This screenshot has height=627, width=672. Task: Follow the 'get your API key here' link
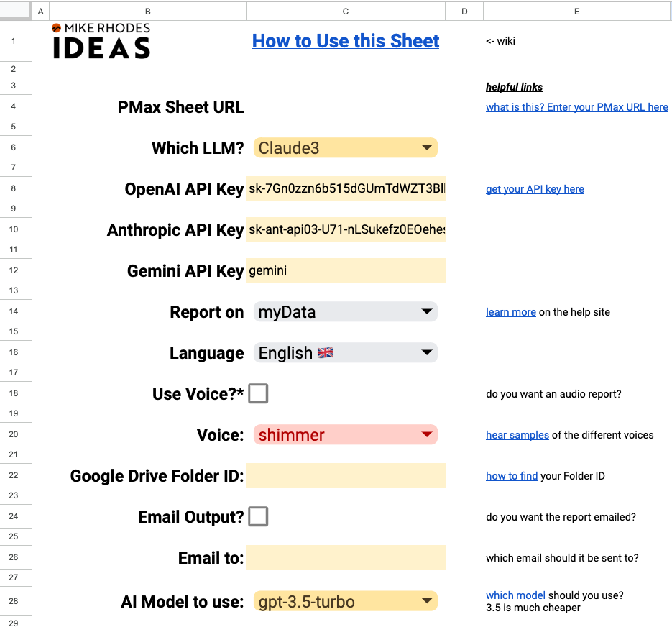535,189
